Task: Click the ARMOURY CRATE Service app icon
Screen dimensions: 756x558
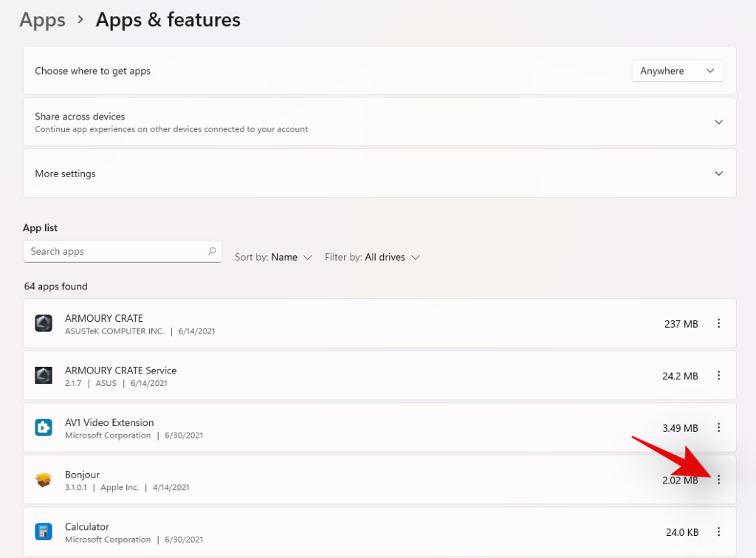Action: (44, 376)
